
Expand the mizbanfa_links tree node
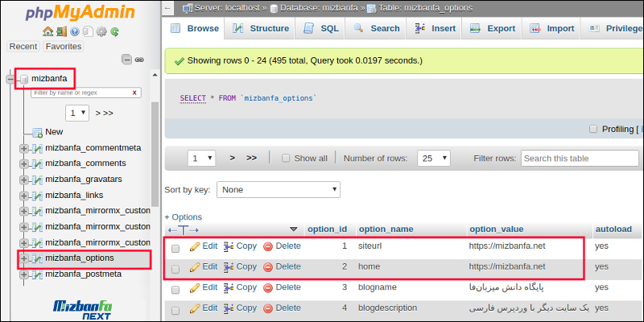(24, 196)
